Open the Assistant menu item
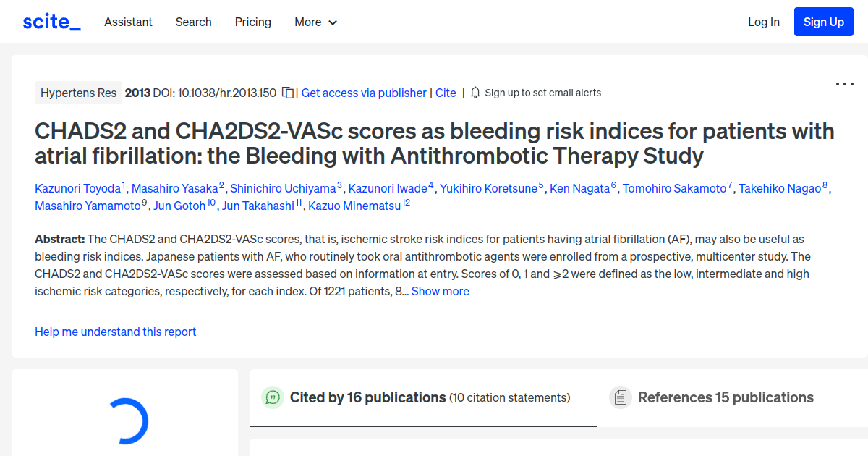The width and height of the screenshot is (868, 456). pos(128,22)
